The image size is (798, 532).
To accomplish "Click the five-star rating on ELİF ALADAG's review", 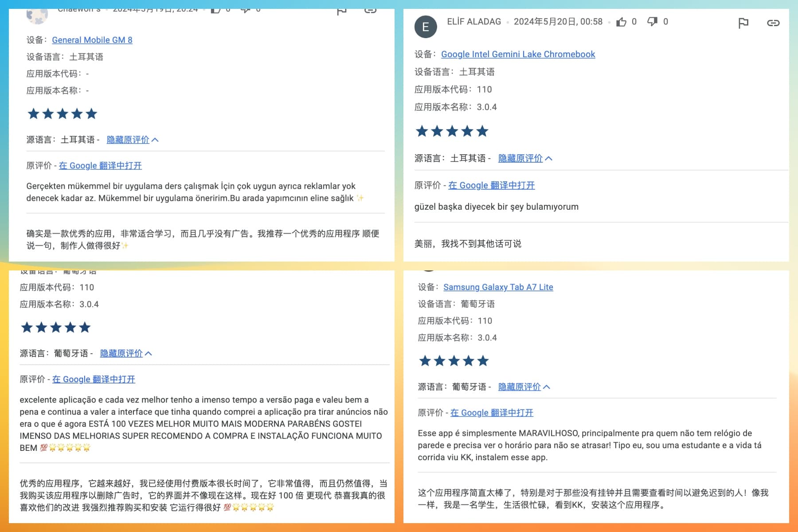I will pos(452,131).
